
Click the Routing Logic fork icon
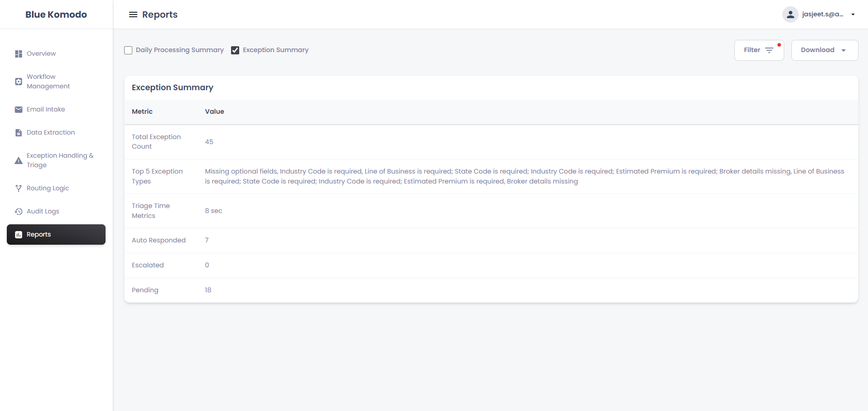(x=19, y=189)
